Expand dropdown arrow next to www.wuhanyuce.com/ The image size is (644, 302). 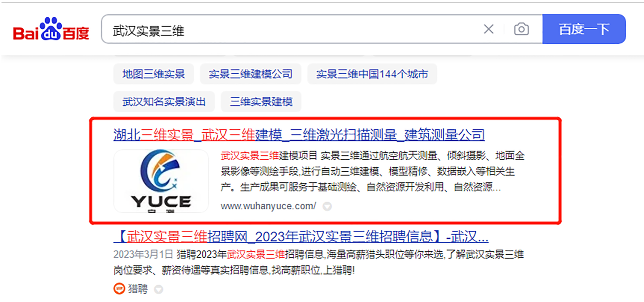(327, 206)
